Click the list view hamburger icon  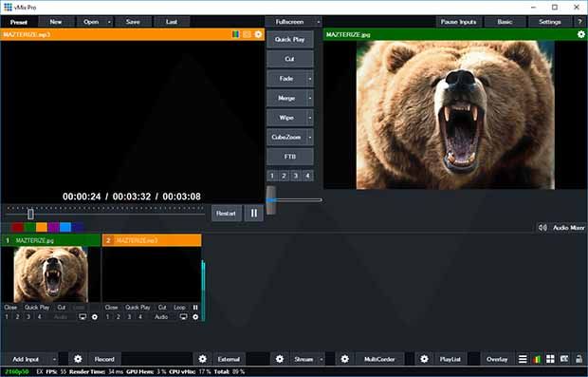pos(523,359)
